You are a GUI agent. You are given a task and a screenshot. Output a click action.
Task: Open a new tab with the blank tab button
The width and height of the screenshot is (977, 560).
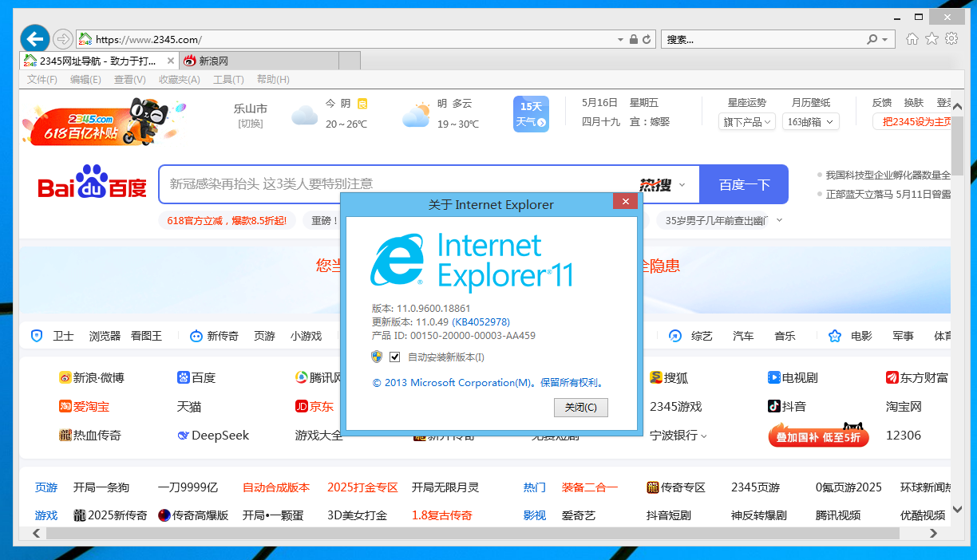(x=350, y=61)
